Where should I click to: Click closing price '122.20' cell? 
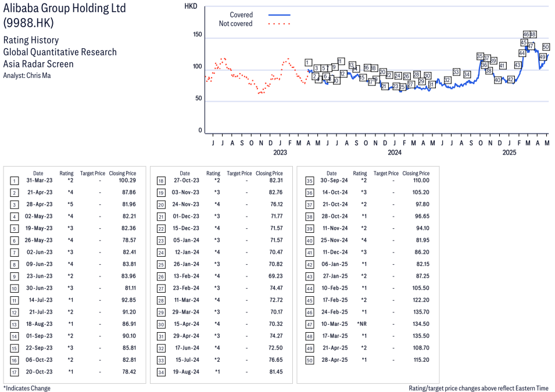click(x=421, y=300)
